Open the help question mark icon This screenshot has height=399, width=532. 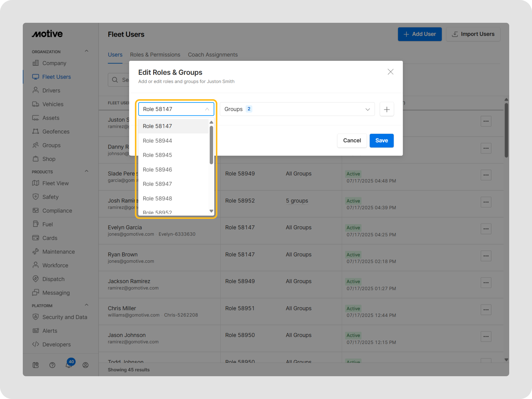pos(52,365)
